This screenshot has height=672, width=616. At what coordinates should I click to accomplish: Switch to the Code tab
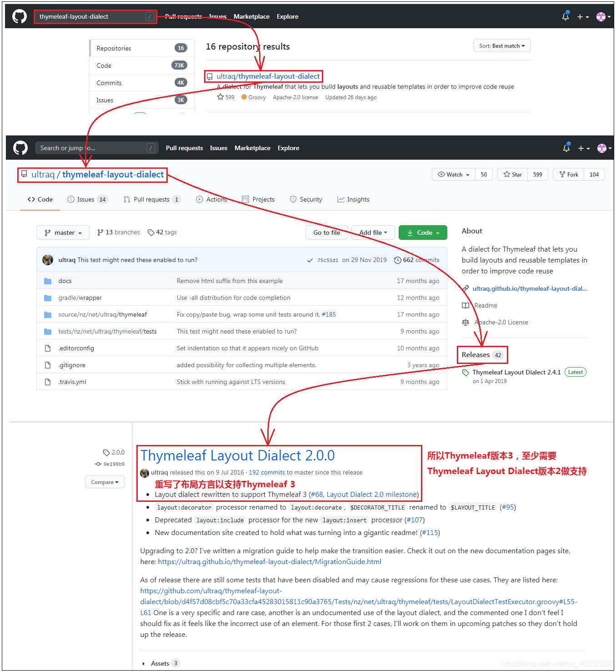40,199
